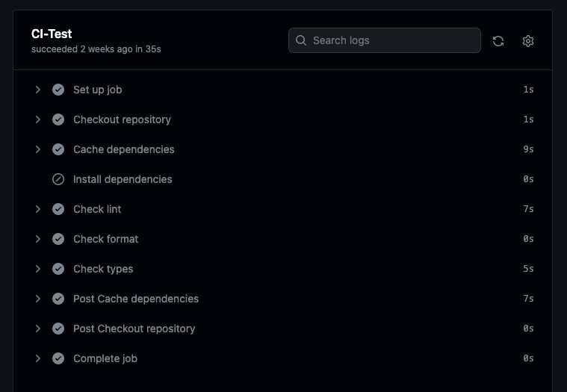Click the magnifier icon in search box
Viewport: 567px width, 392px height.
(x=301, y=40)
